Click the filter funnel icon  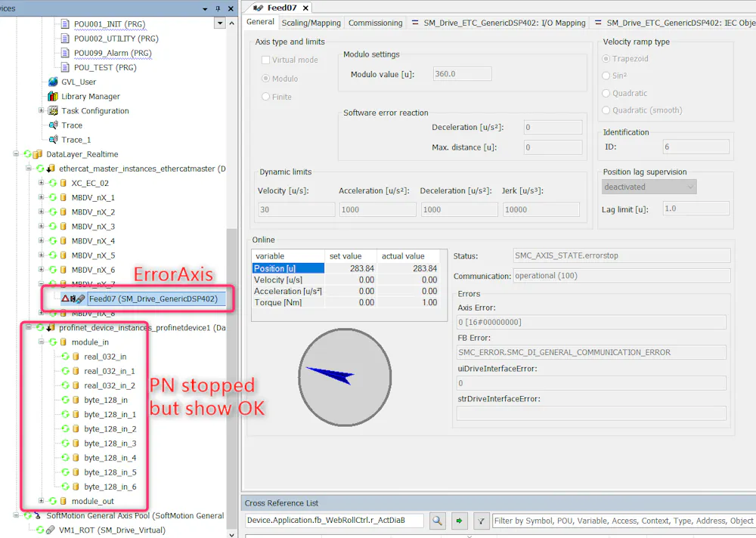(x=481, y=521)
